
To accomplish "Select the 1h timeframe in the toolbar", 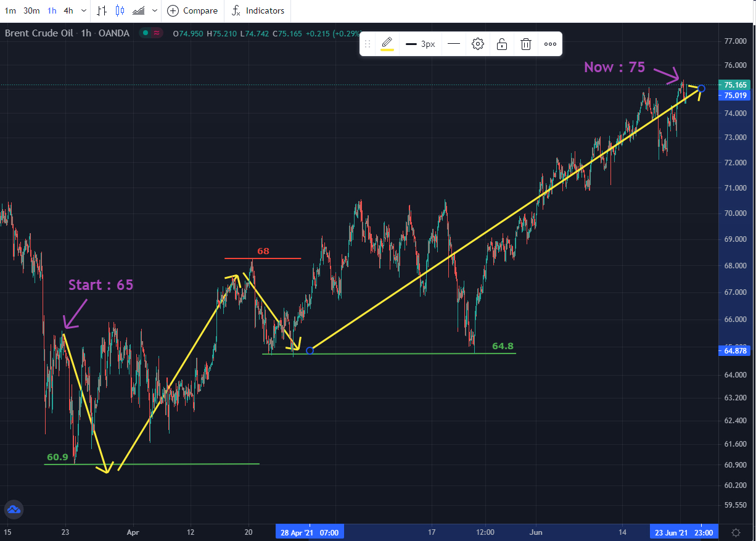I will pos(52,10).
